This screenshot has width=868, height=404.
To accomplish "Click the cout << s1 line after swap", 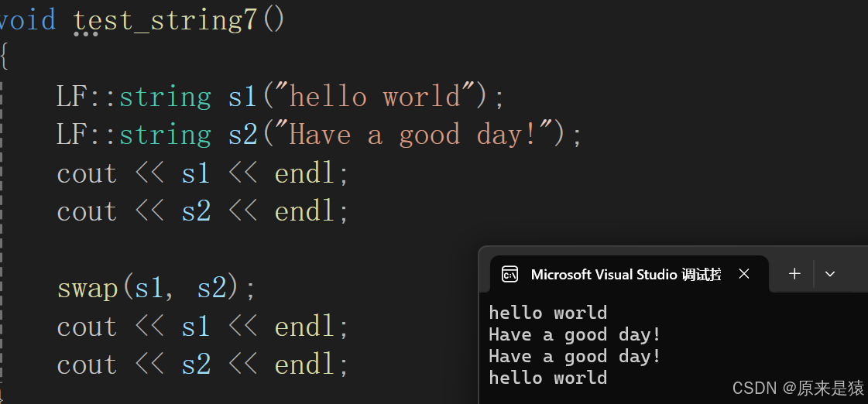I will click(203, 327).
